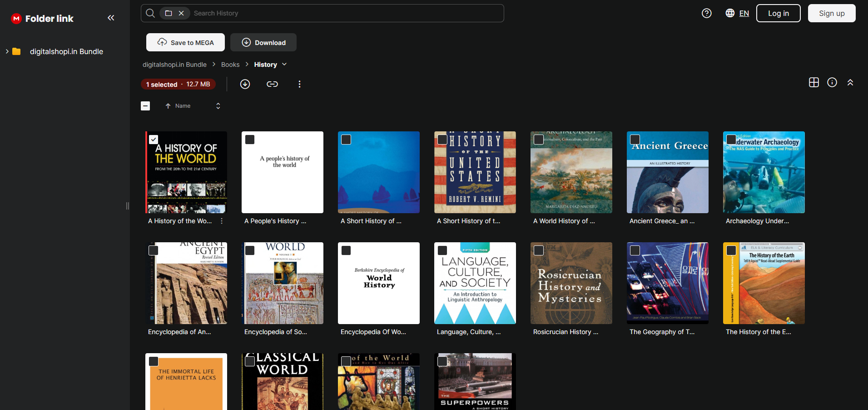Open The Superpowers book cover

point(475,382)
